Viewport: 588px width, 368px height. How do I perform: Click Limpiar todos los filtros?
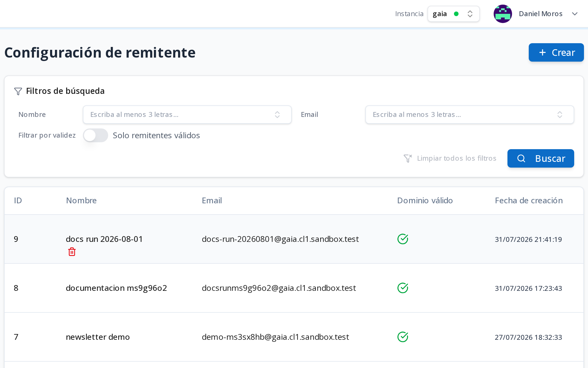pyautogui.click(x=450, y=158)
